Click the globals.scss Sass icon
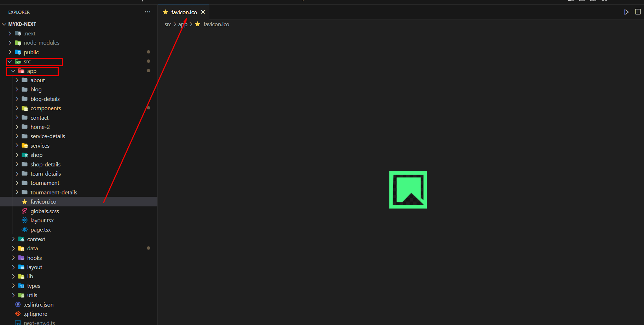This screenshot has width=644, height=325. [x=25, y=211]
